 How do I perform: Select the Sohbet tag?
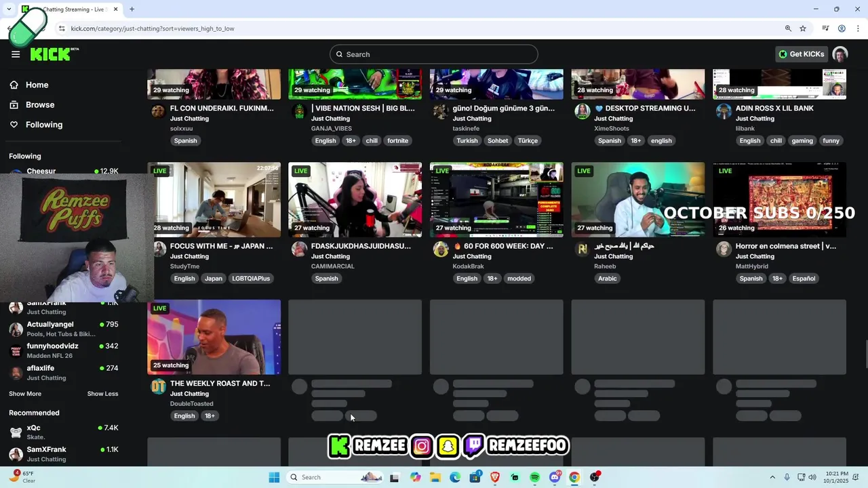(x=498, y=141)
